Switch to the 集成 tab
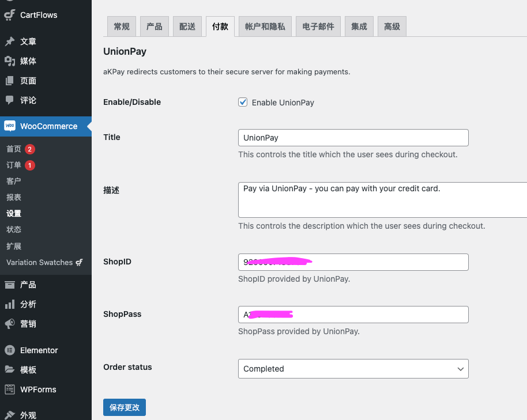 (x=359, y=27)
